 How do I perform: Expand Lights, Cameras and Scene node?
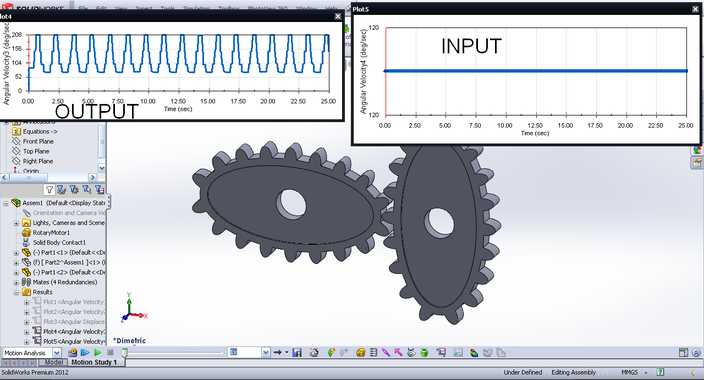click(x=17, y=223)
